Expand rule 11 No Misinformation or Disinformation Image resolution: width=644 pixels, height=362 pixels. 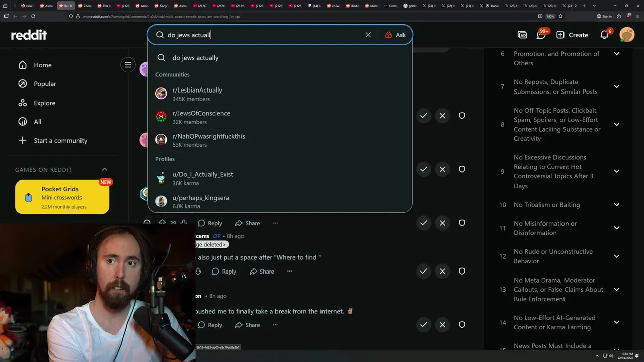[616, 228]
